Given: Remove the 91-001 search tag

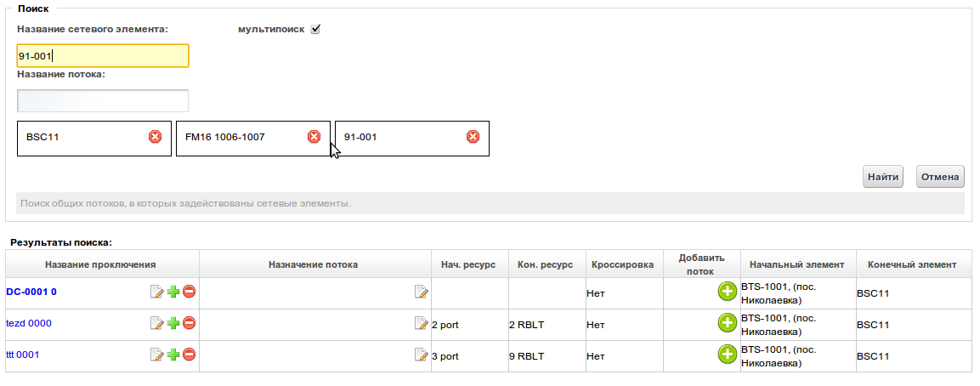Looking at the screenshot, I should tap(473, 137).
